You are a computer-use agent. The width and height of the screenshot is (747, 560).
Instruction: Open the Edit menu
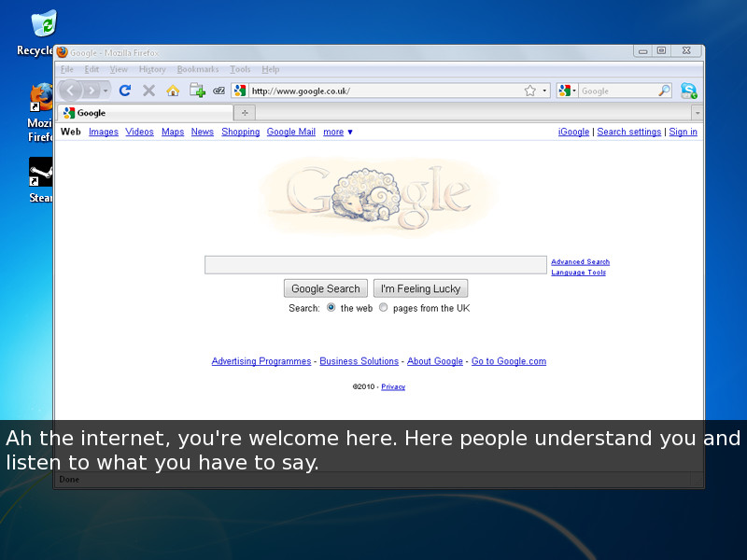pyautogui.click(x=92, y=69)
